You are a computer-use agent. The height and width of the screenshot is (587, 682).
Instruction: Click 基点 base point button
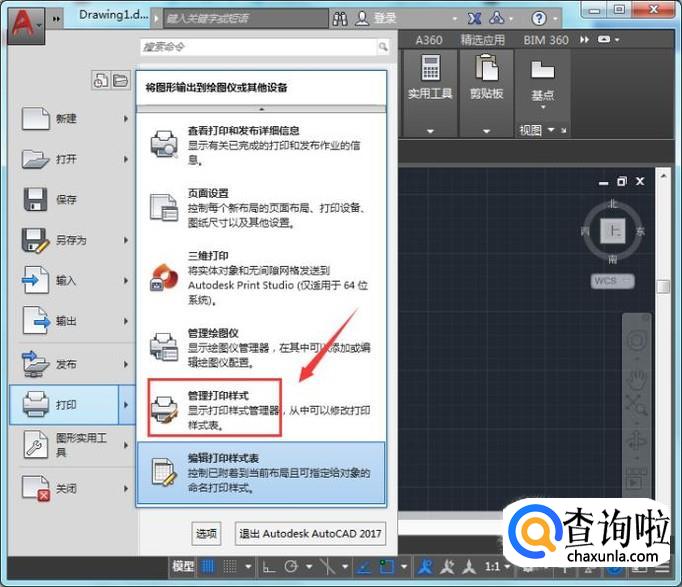pos(543,83)
